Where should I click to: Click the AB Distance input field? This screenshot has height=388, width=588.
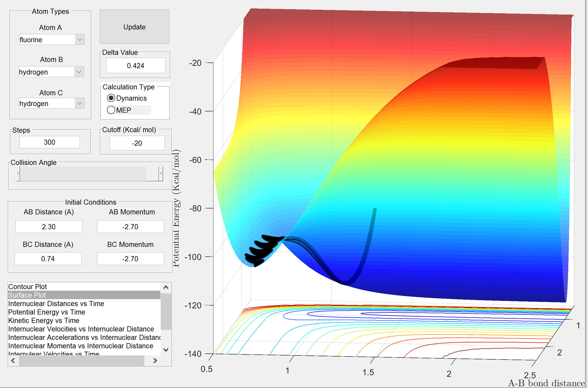(x=49, y=227)
